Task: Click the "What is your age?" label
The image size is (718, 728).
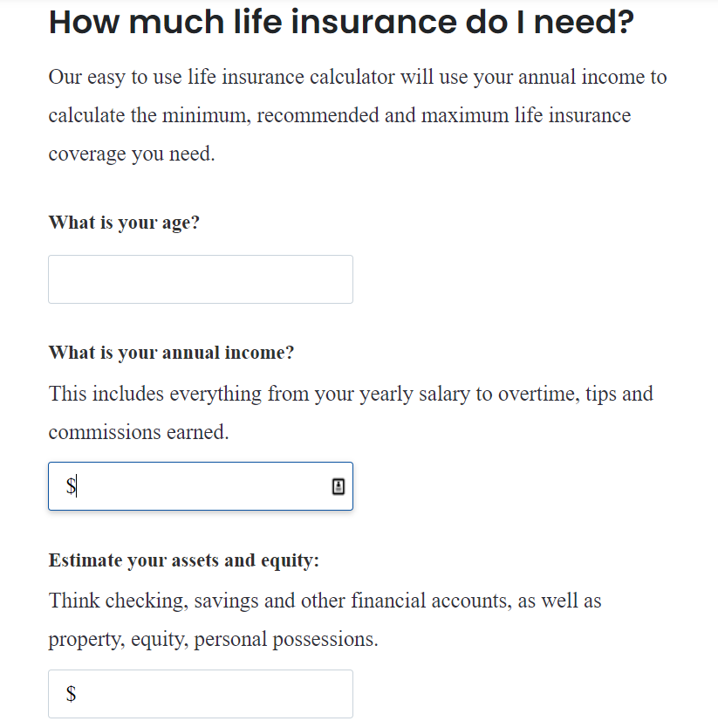Action: [124, 223]
